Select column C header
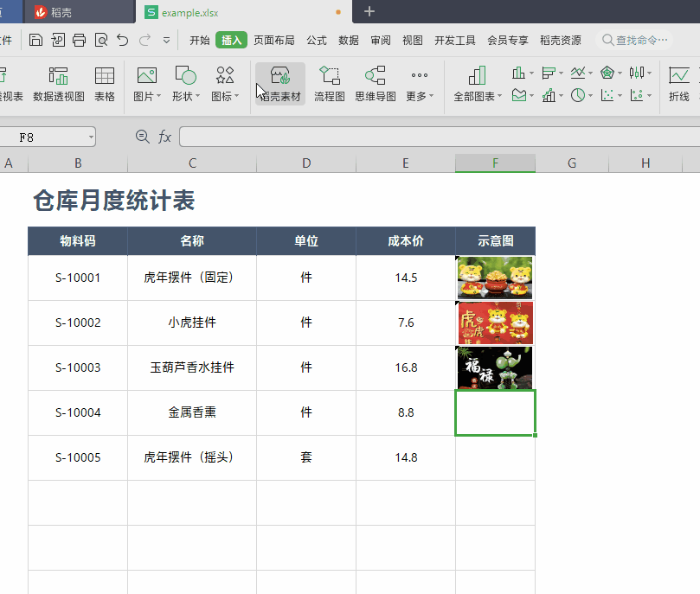Screen dimensions: 700x594 click(x=192, y=163)
